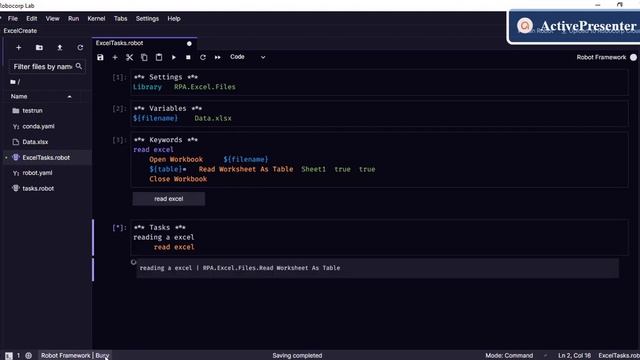Click the kernel sessions icon in status bar
The image size is (640, 360).
(x=29, y=356)
